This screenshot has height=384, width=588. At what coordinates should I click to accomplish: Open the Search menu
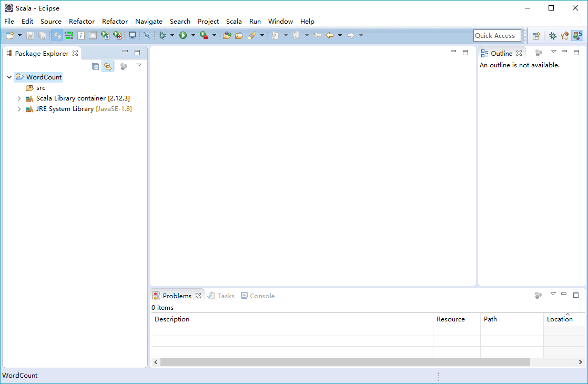[180, 22]
